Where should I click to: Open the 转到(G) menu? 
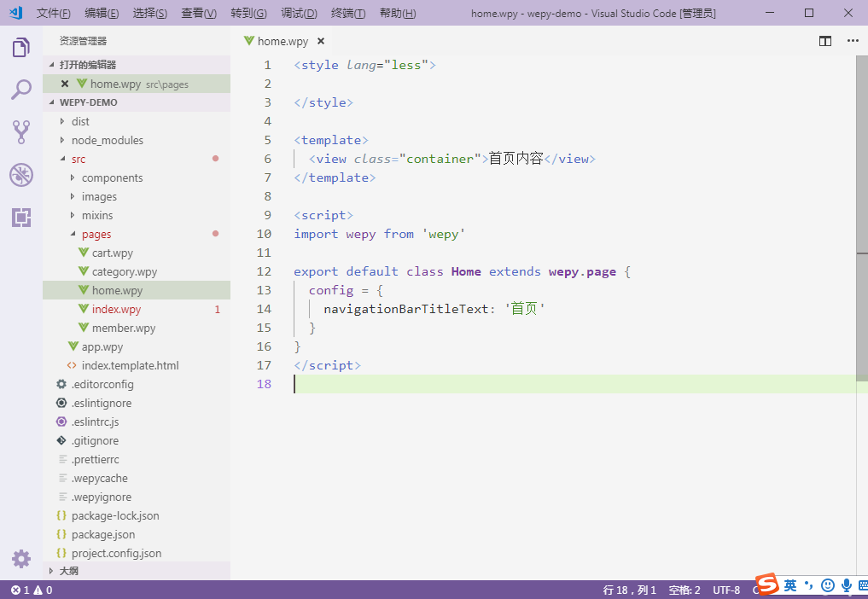(x=248, y=14)
